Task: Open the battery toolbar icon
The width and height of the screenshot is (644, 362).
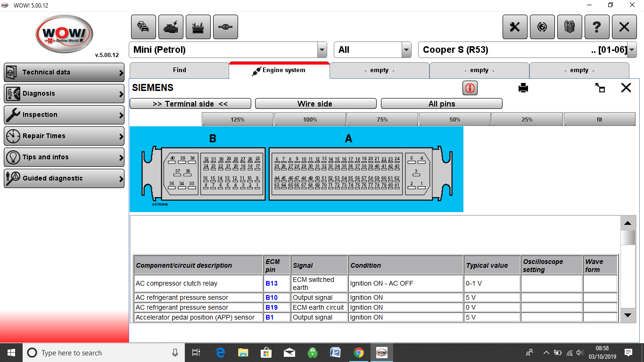Action: [x=198, y=27]
